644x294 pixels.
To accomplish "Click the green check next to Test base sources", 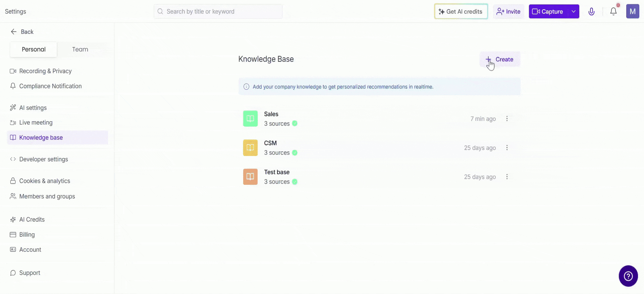I will click(x=294, y=181).
